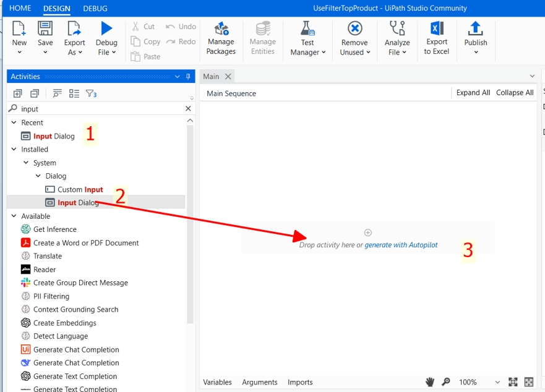
Task: Click the activities list scrollbar
Action: (190, 224)
